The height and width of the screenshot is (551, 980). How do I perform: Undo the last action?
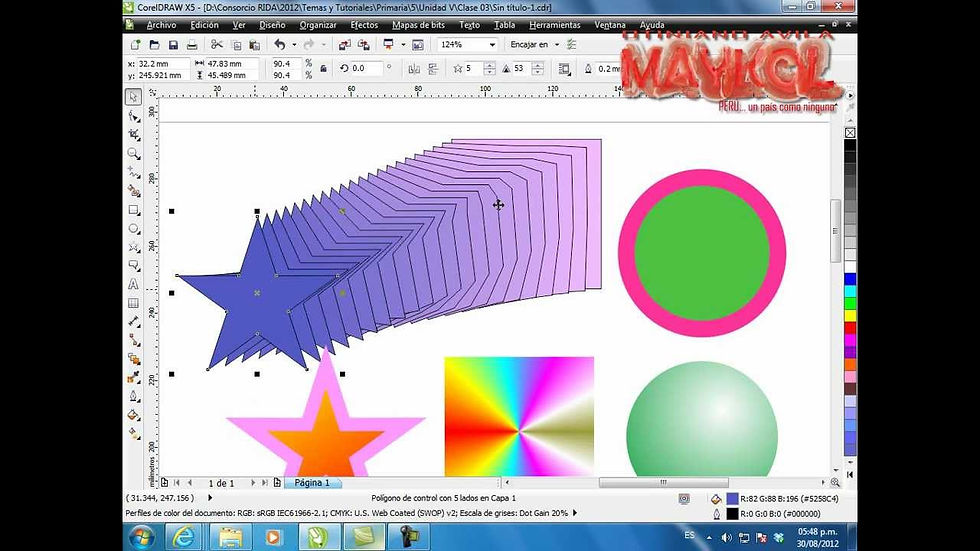(x=279, y=45)
